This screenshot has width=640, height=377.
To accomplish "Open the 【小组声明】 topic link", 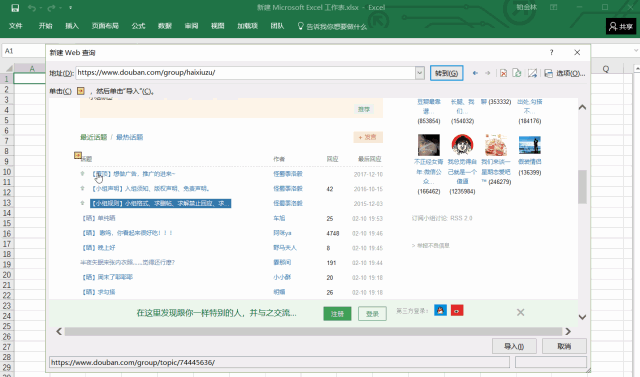I will click(151, 188).
